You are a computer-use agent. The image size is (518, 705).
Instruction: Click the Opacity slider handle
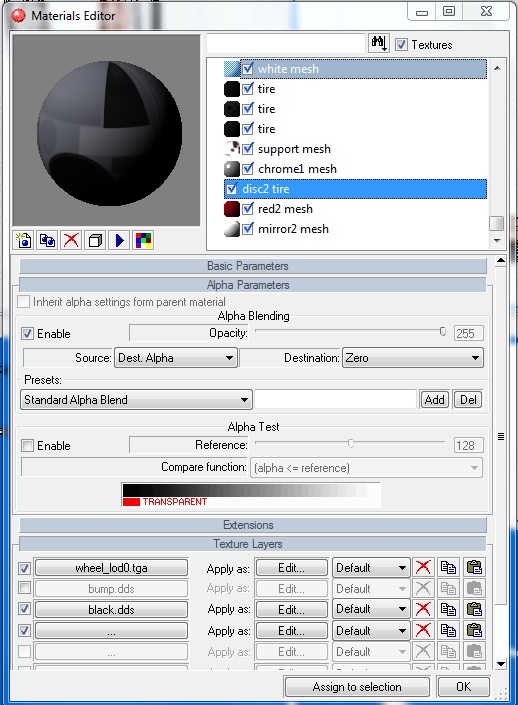(x=443, y=332)
